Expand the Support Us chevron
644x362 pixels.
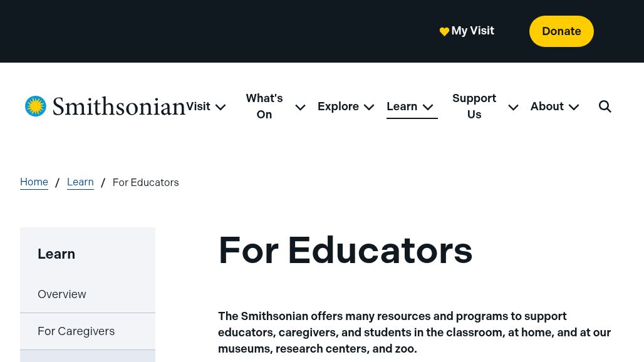[513, 107]
